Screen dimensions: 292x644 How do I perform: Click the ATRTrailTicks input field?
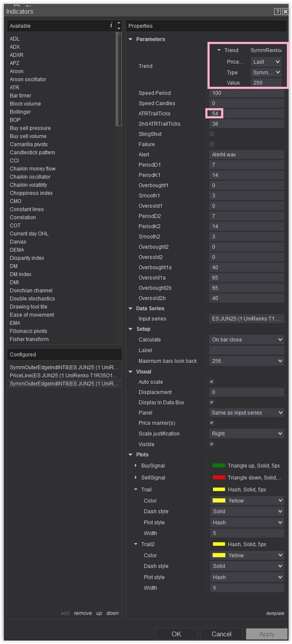coord(247,114)
